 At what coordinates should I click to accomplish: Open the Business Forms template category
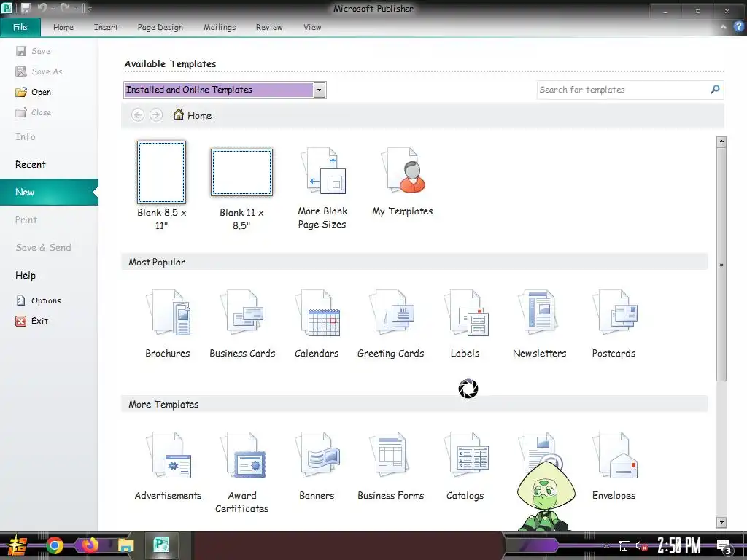391,466
